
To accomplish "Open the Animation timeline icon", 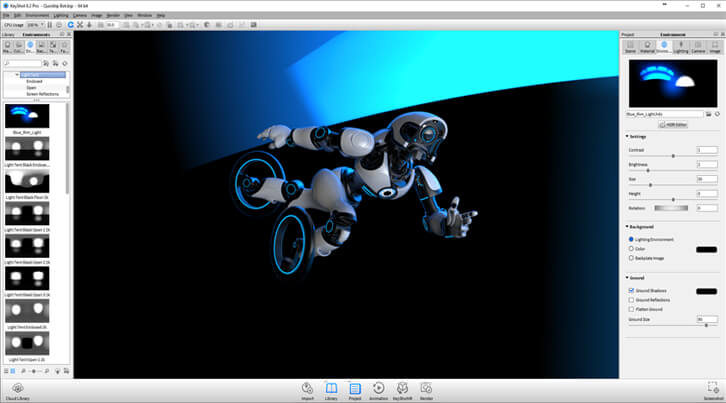I will click(378, 388).
